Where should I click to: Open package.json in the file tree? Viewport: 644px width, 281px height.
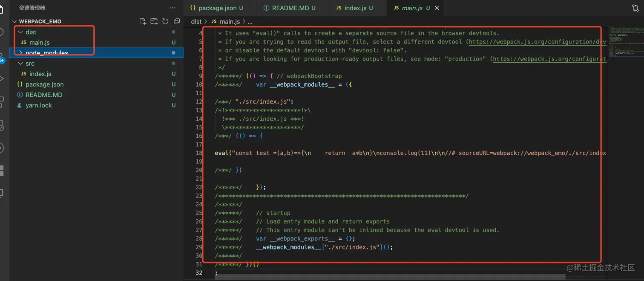point(45,84)
